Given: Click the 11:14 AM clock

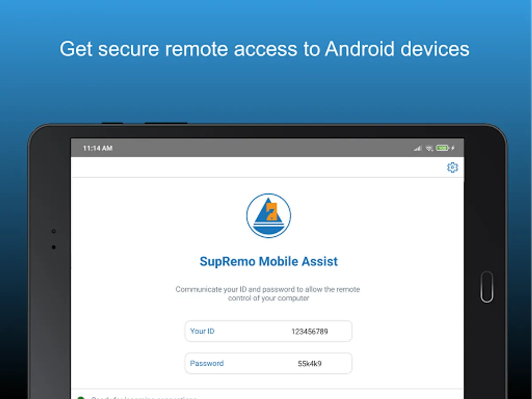Looking at the screenshot, I should pyautogui.click(x=98, y=149).
